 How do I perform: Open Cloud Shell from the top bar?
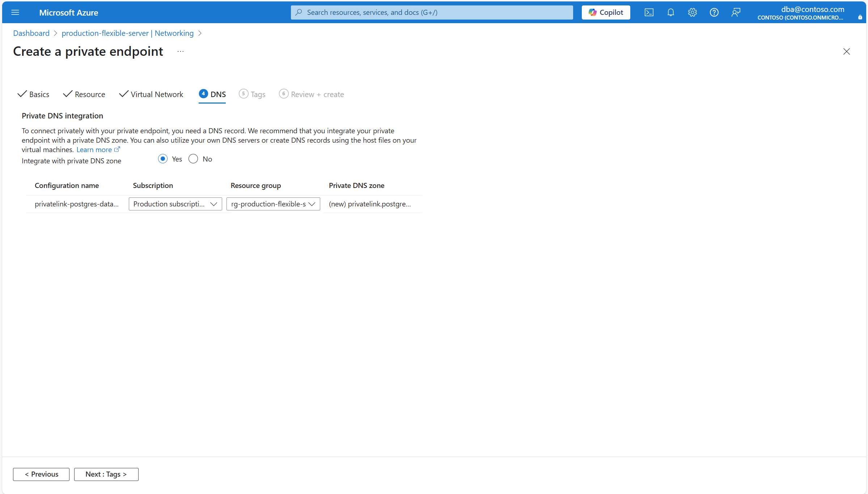click(x=649, y=12)
